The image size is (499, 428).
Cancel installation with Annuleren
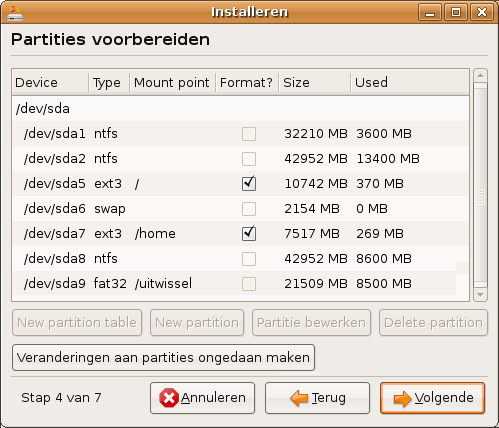(x=202, y=398)
